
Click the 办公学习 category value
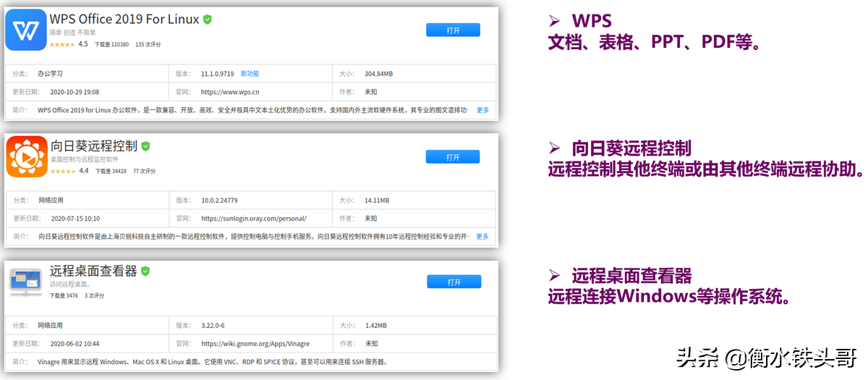51,74
